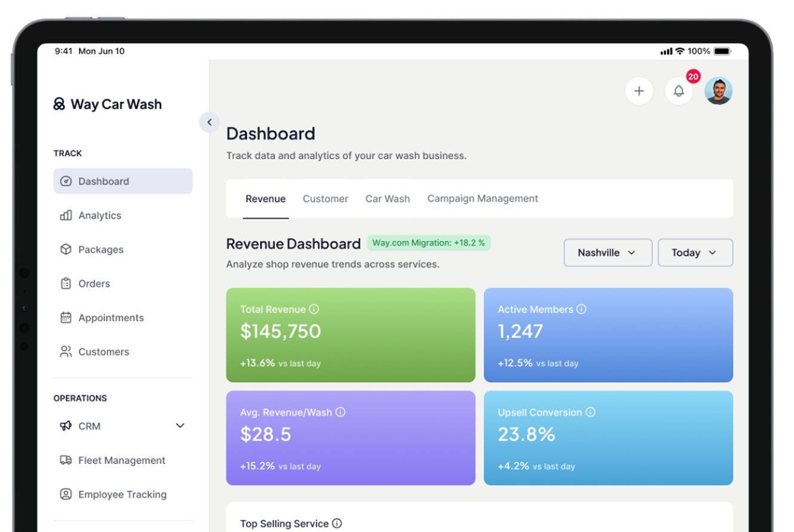Open notifications bell with 20 badge
Image resolution: width=794 pixels, height=532 pixels.
pyautogui.click(x=679, y=91)
